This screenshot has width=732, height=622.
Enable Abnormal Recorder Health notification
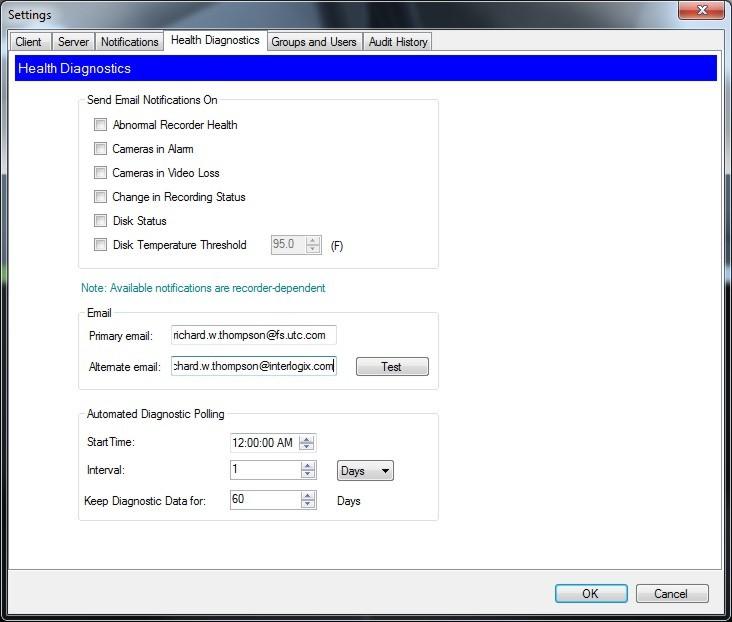pos(100,125)
